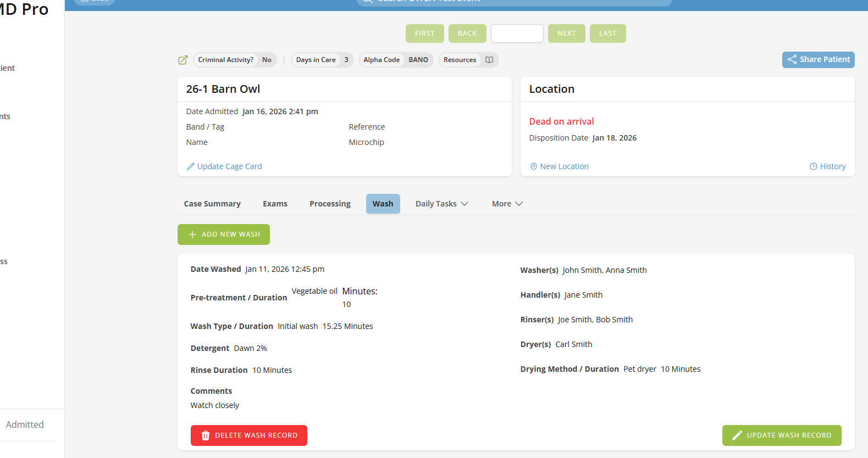This screenshot has width=868, height=458.
Task: Open the edit patient pencil-square icon
Action: click(x=183, y=60)
